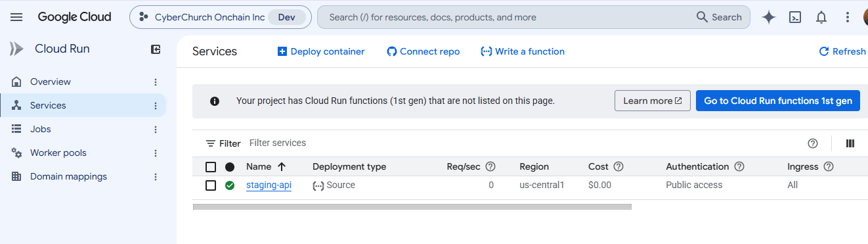Show help for Ingress column

(829, 167)
